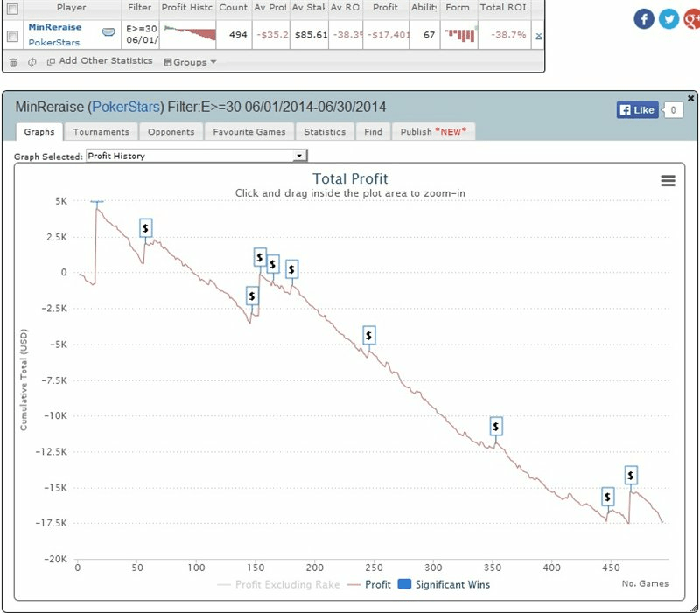Open the PokerStars link in the panel title

(x=126, y=107)
